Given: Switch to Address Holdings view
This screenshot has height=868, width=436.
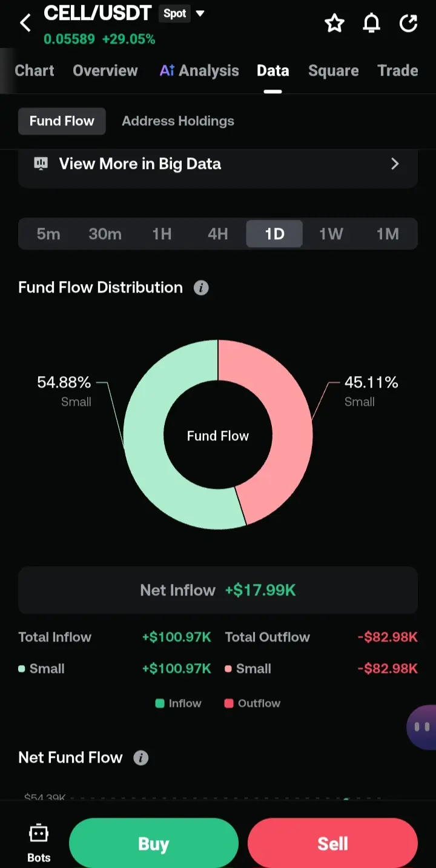Looking at the screenshot, I should 178,121.
